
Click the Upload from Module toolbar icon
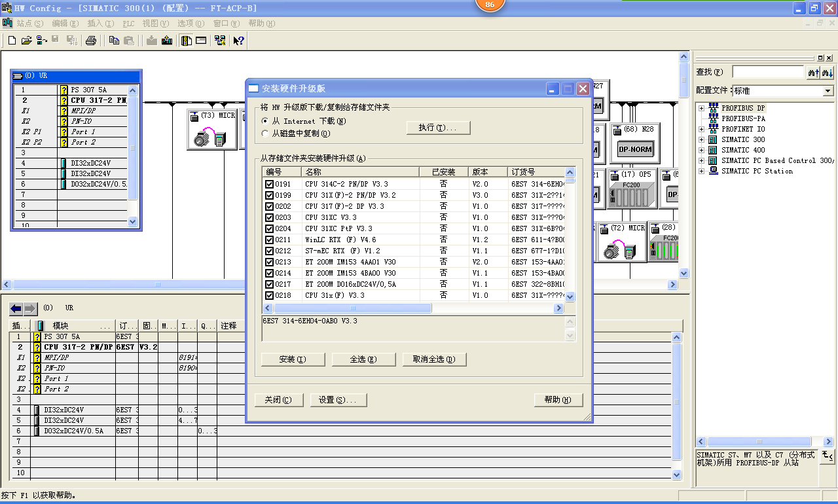[167, 41]
